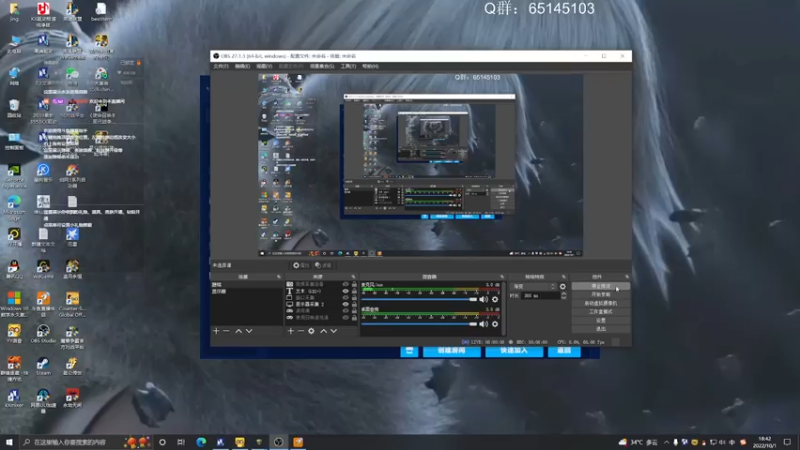Screen dimensions: 800x450
Task: Open scene transition properties gear
Action: 563,287
